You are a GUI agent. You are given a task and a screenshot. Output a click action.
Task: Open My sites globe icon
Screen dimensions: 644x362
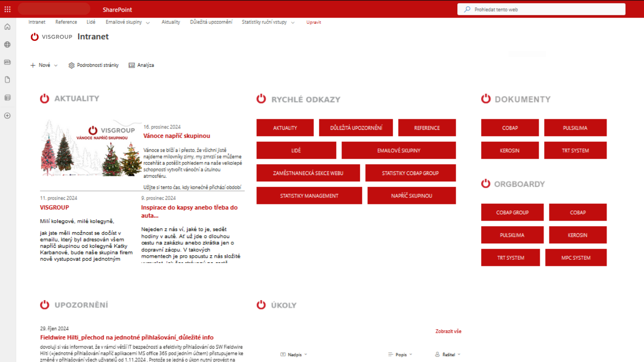7,45
